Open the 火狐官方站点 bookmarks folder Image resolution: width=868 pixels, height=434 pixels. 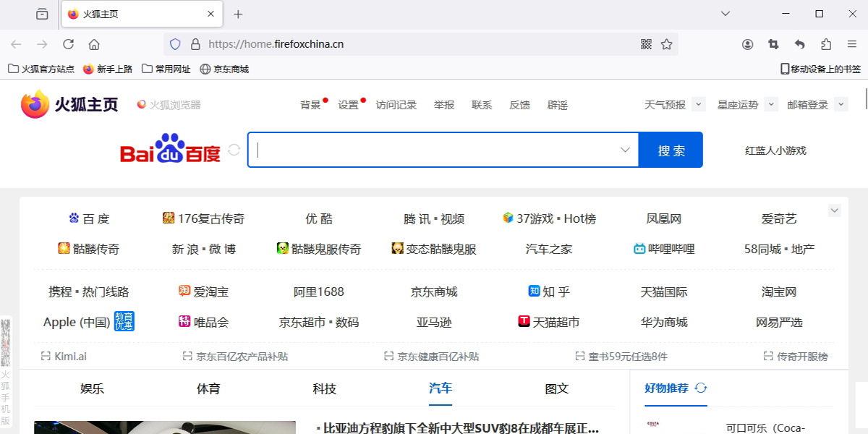coord(41,69)
